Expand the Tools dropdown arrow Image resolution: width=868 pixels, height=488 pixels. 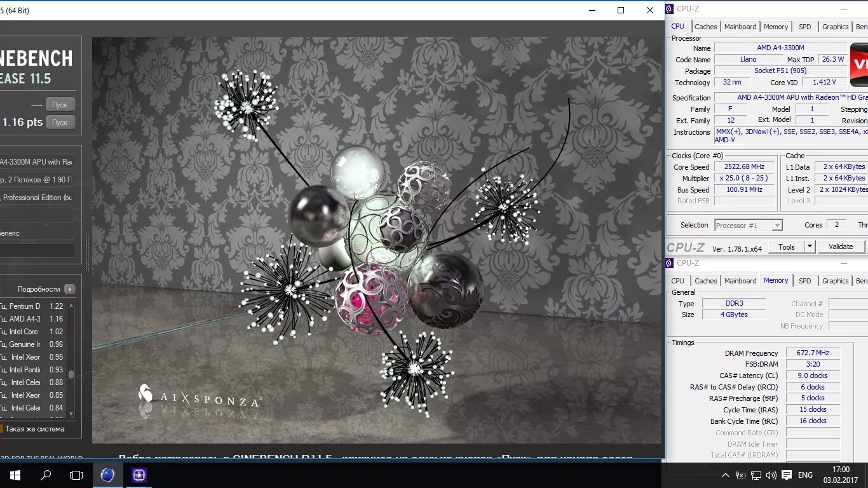(x=810, y=247)
